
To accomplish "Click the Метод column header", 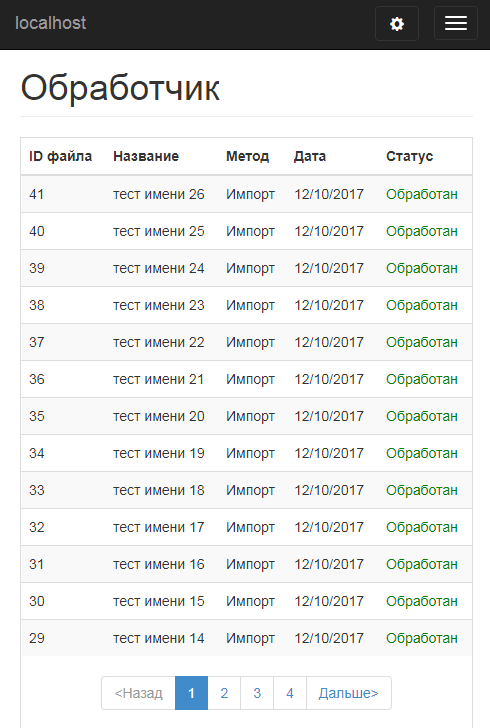I will pyautogui.click(x=248, y=156).
